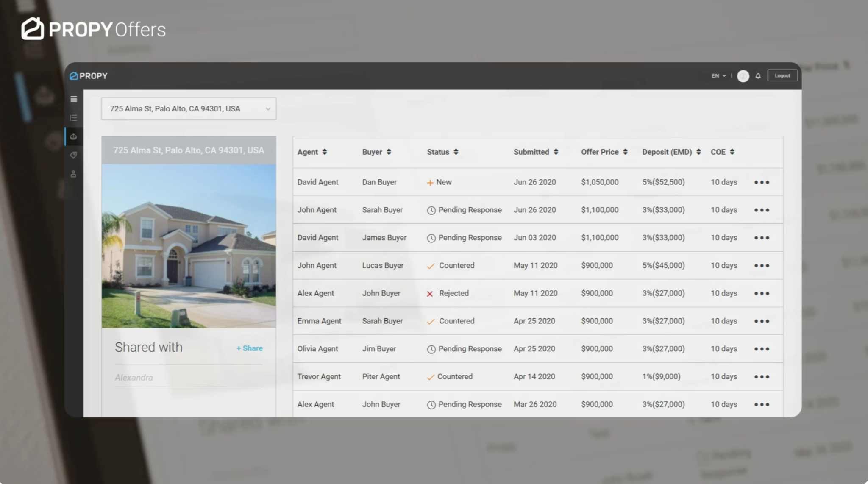The image size is (868, 484).
Task: Click the notification bell icon
Action: (758, 76)
